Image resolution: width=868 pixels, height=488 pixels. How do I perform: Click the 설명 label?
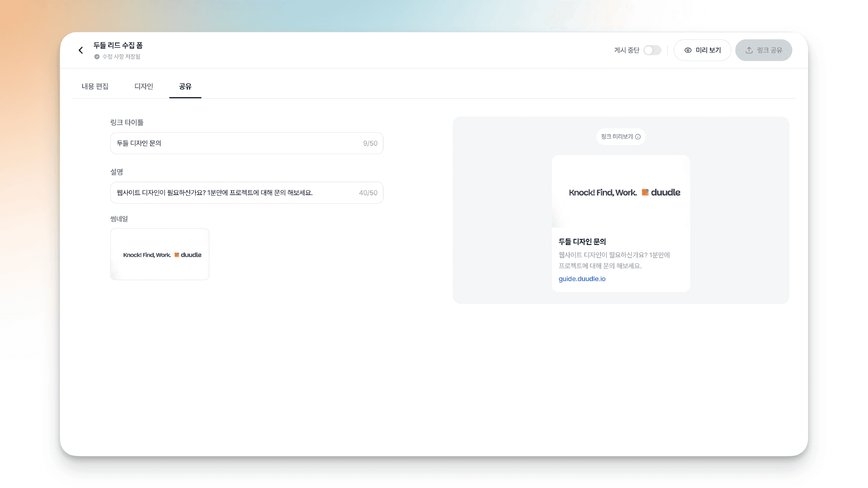point(117,172)
